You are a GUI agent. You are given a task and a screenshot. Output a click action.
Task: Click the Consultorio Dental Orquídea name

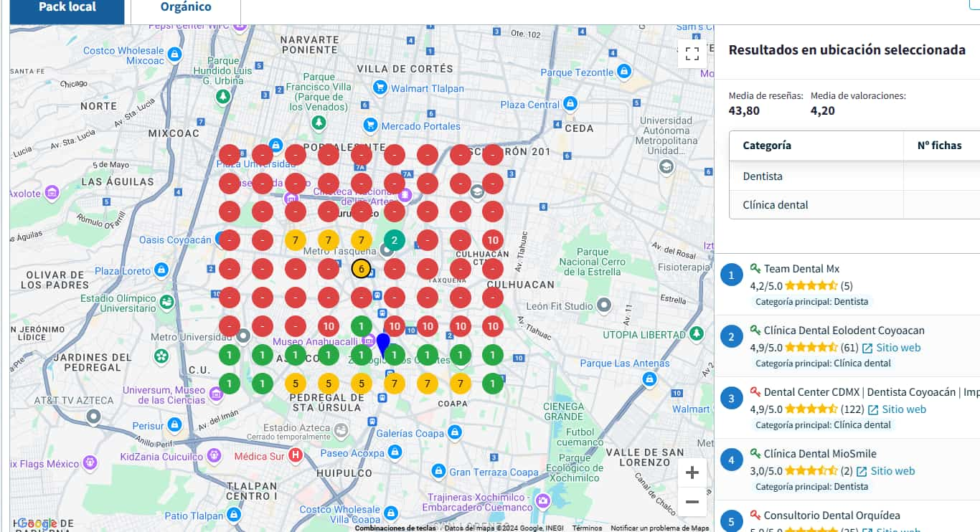(x=832, y=516)
